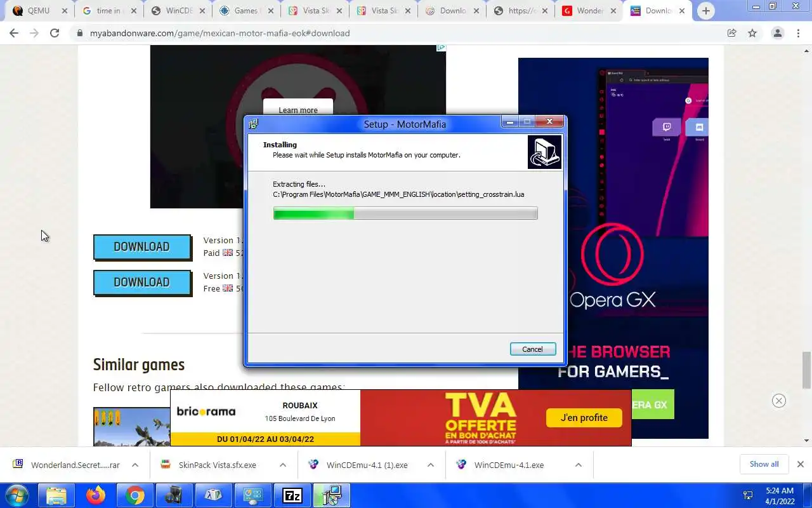The image size is (812, 508).
Task: Close the bottom banner ad with X circle
Action: pyautogui.click(x=779, y=401)
